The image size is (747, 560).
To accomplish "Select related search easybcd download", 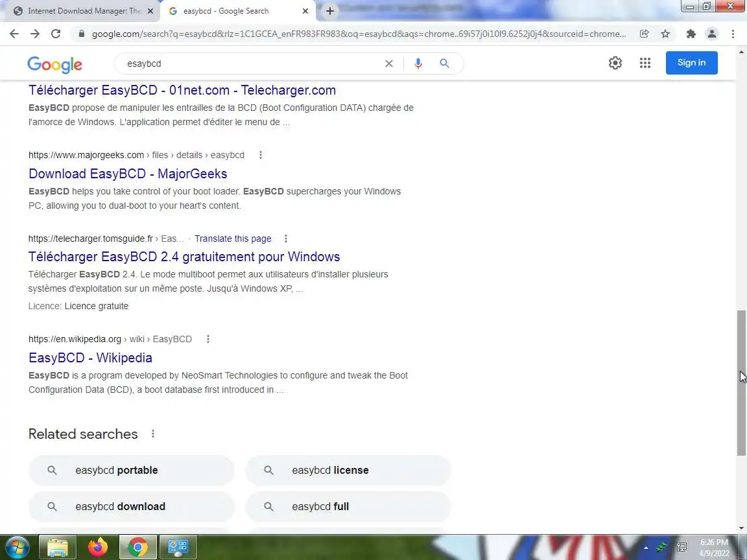I will pos(132,507).
